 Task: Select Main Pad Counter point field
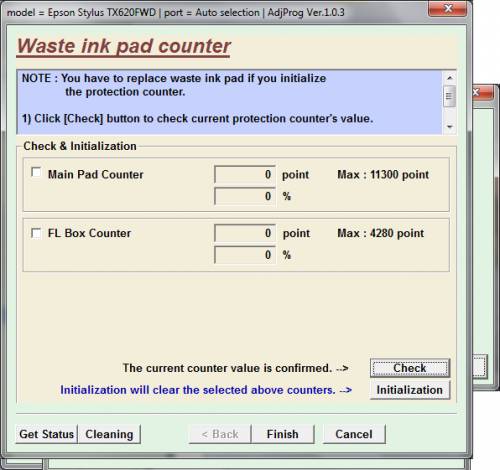pyautogui.click(x=245, y=174)
